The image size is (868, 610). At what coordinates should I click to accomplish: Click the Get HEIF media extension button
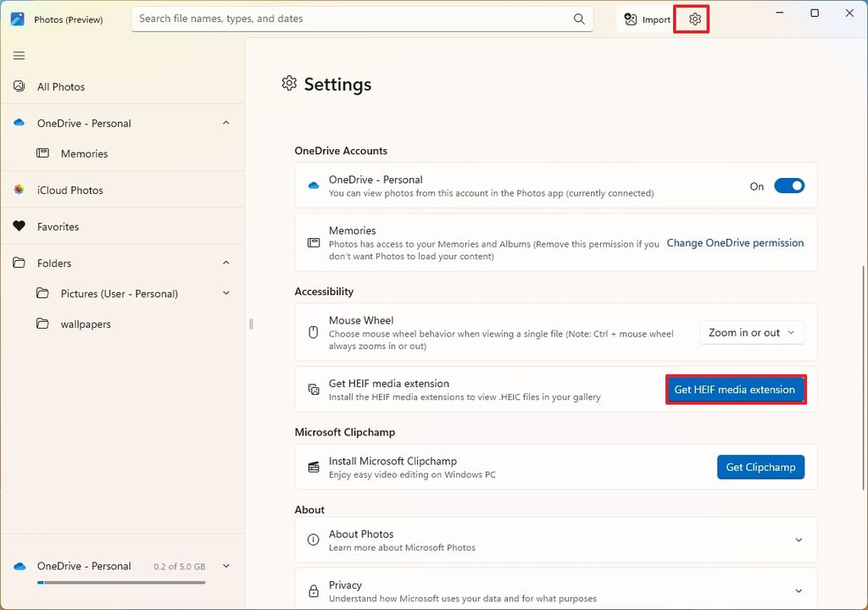pos(735,390)
